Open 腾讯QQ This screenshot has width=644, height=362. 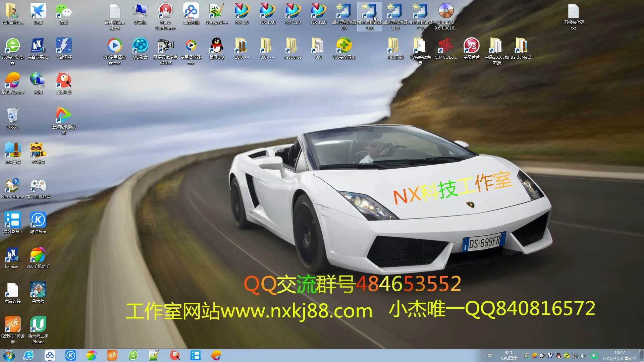pos(216,47)
